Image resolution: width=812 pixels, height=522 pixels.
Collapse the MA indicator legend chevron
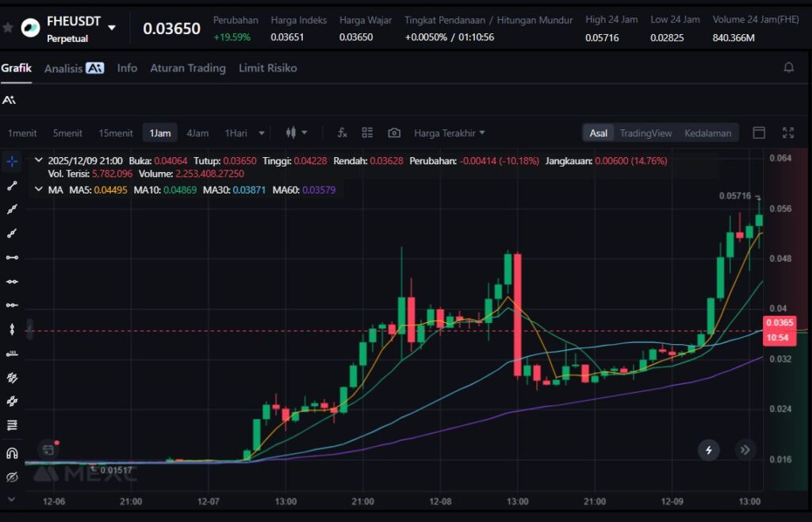pyautogui.click(x=39, y=190)
